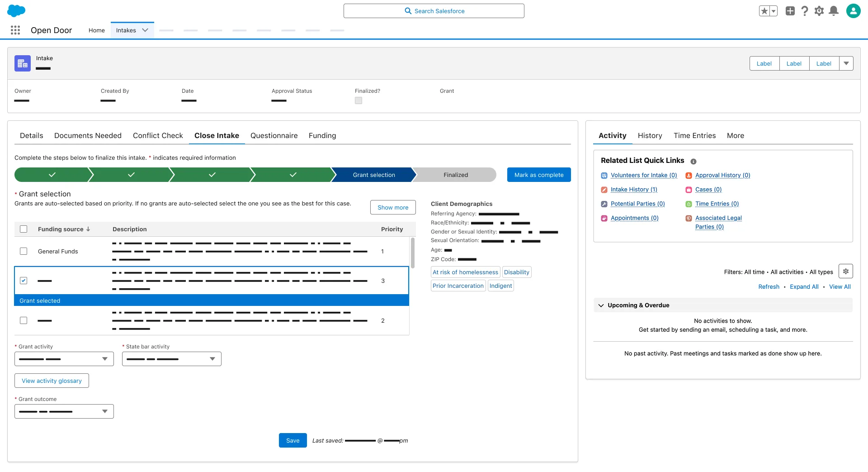Click the global create plus icon
868x472 pixels.
point(790,11)
